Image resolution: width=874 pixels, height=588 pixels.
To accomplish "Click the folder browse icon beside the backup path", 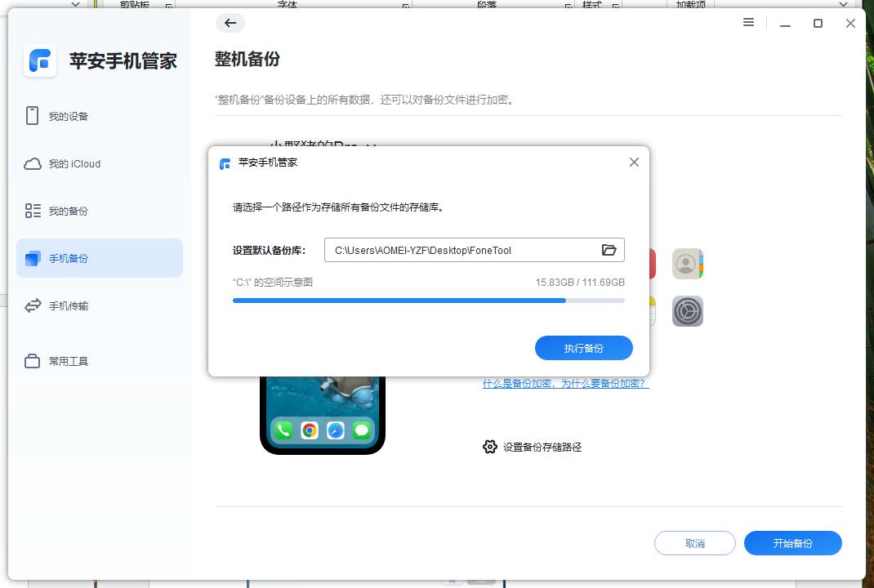I will (609, 251).
